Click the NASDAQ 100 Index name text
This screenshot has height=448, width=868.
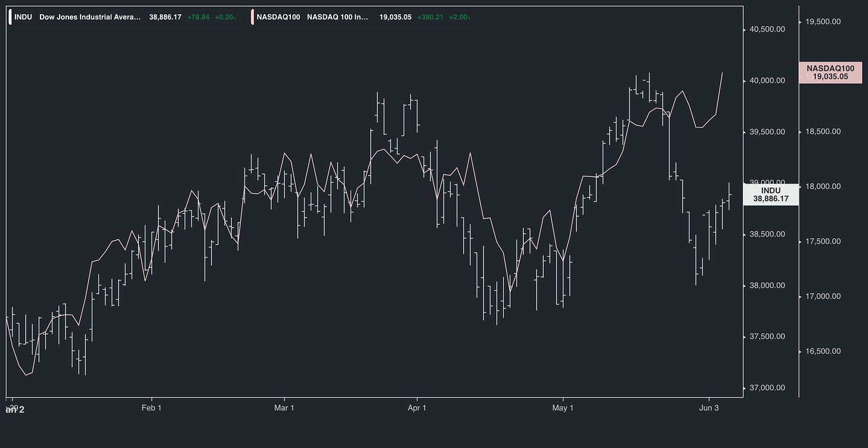(x=338, y=17)
